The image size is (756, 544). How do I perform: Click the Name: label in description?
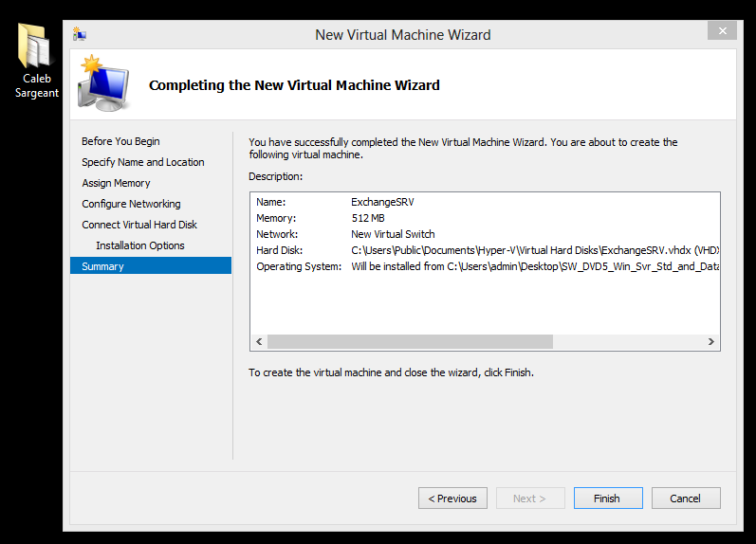point(271,202)
